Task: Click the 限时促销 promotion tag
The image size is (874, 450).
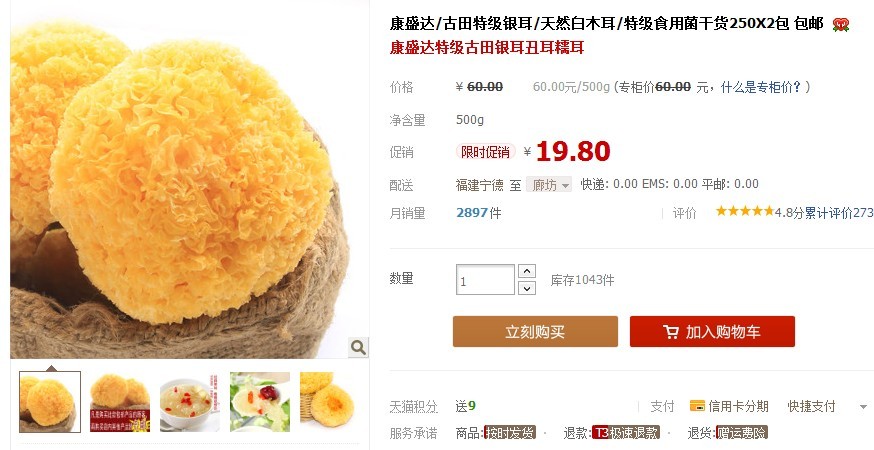Action: tap(485, 152)
